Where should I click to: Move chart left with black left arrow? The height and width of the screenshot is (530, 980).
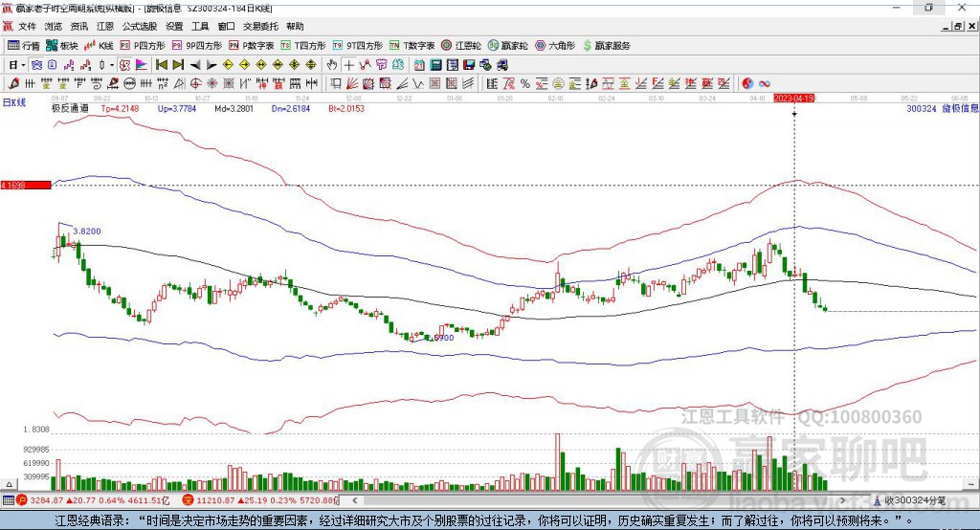[x=195, y=65]
